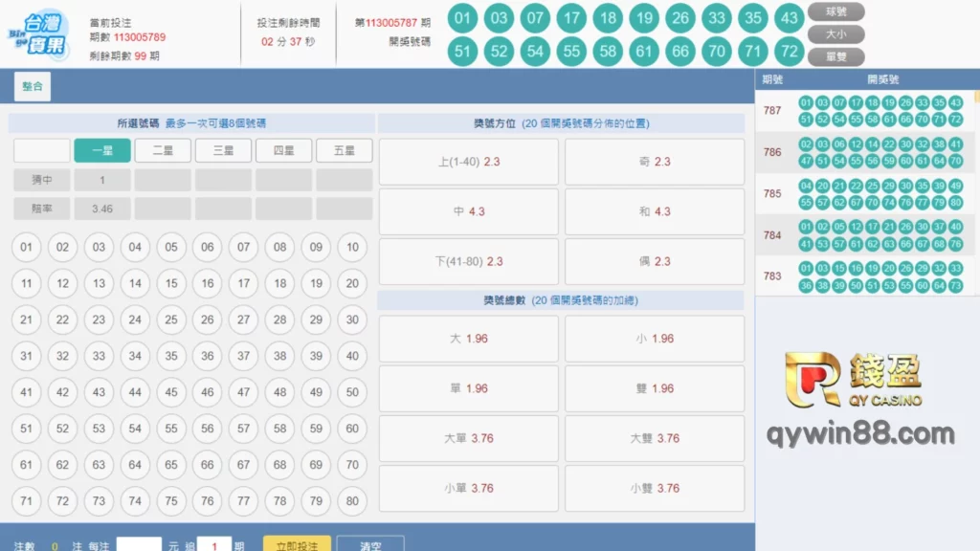Viewport: 980px width, 551px height.
Task: Click period 786 in the results panel
Action: 776,152
